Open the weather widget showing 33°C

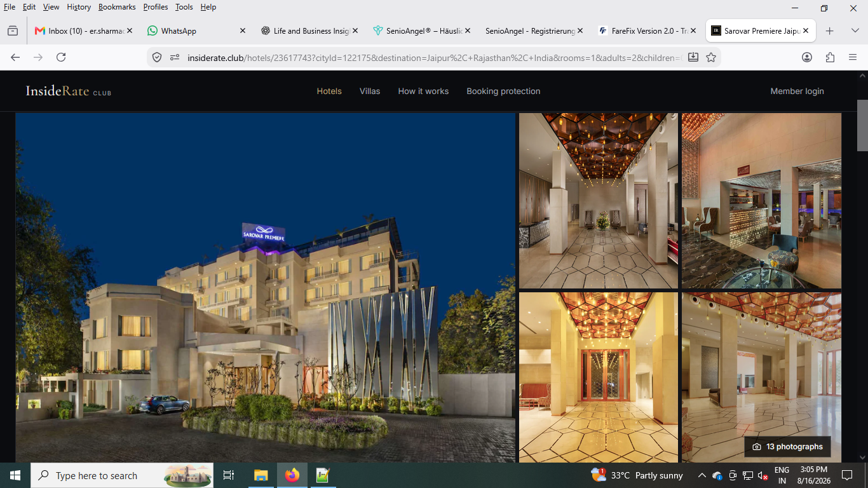(637, 475)
